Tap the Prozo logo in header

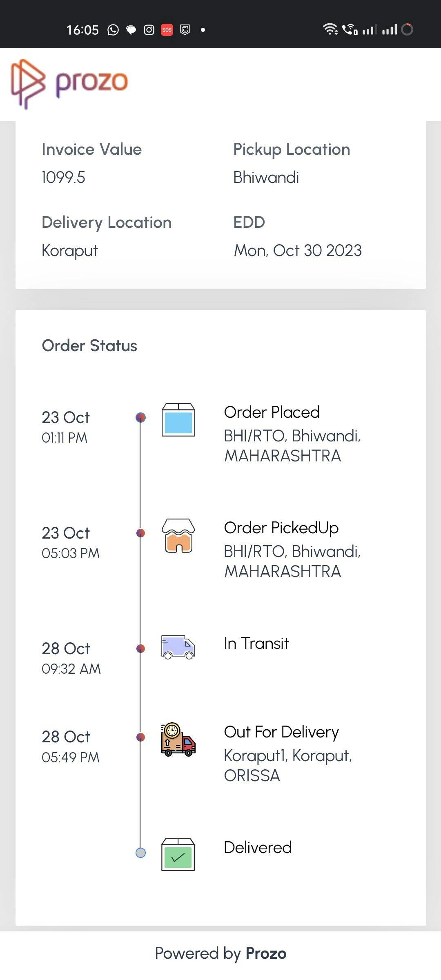[x=69, y=83]
